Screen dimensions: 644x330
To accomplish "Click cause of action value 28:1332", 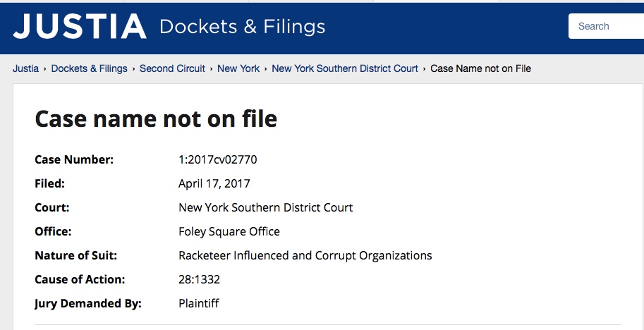I will click(200, 279).
